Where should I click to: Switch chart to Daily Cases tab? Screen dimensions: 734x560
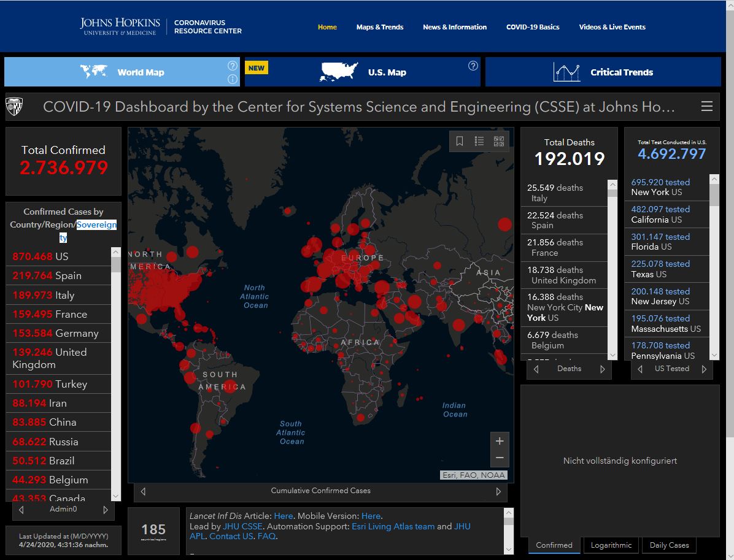(669, 545)
